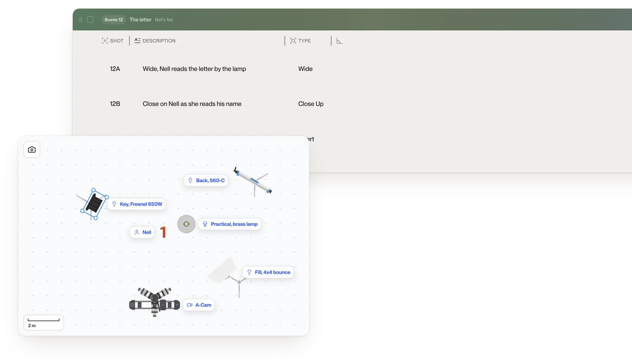Click the SHOT column header
Image resolution: width=632 pixels, height=364 pixels.
[113, 41]
